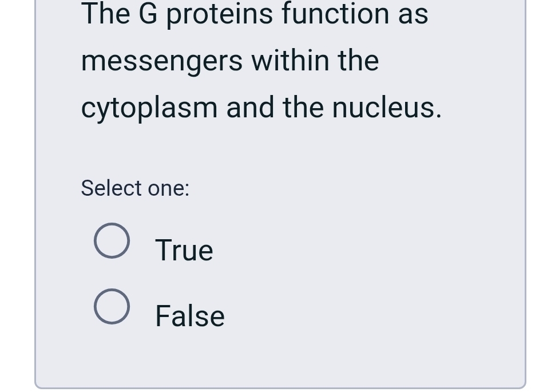Pick True for the G proteins statement
The height and width of the screenshot is (392, 559).
point(112,240)
